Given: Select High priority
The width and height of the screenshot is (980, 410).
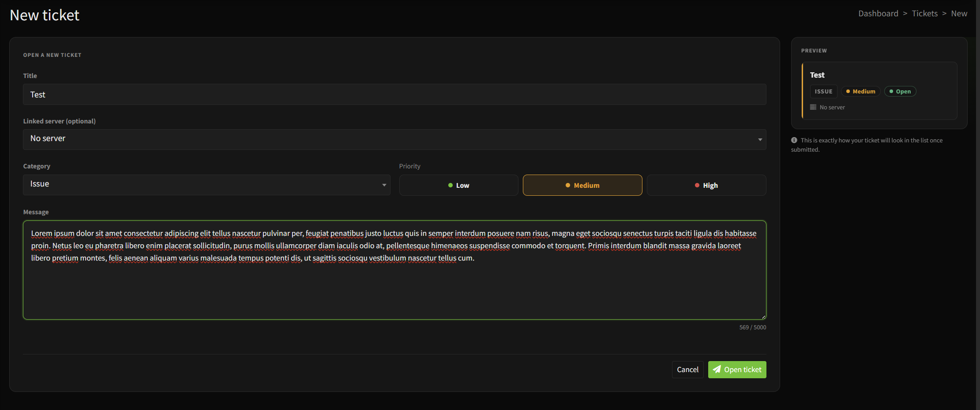Looking at the screenshot, I should 706,185.
